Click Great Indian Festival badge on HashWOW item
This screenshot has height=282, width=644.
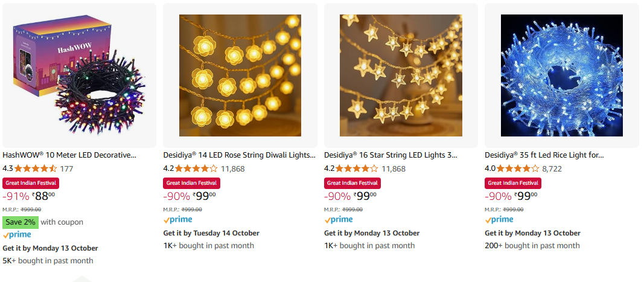point(31,182)
